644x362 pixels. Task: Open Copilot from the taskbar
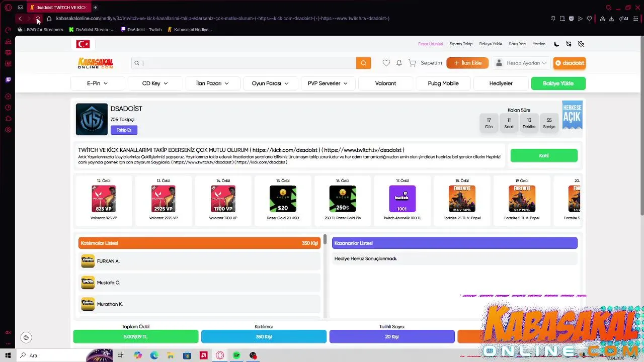pyautogui.click(x=138, y=355)
